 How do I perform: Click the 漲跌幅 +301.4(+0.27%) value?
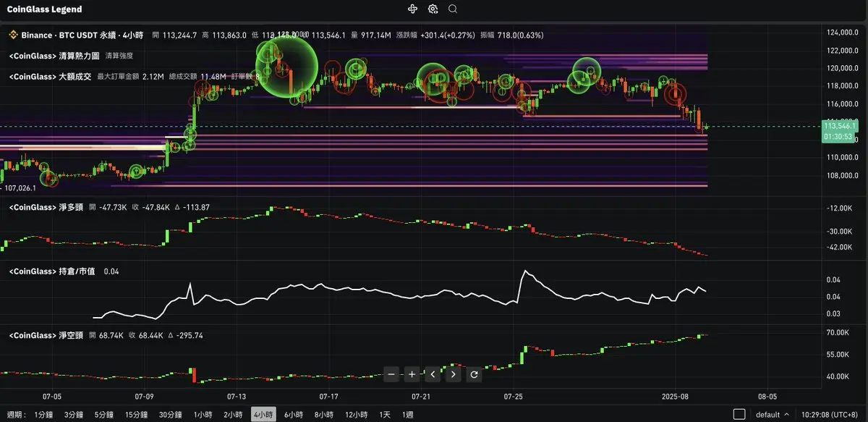click(x=435, y=35)
